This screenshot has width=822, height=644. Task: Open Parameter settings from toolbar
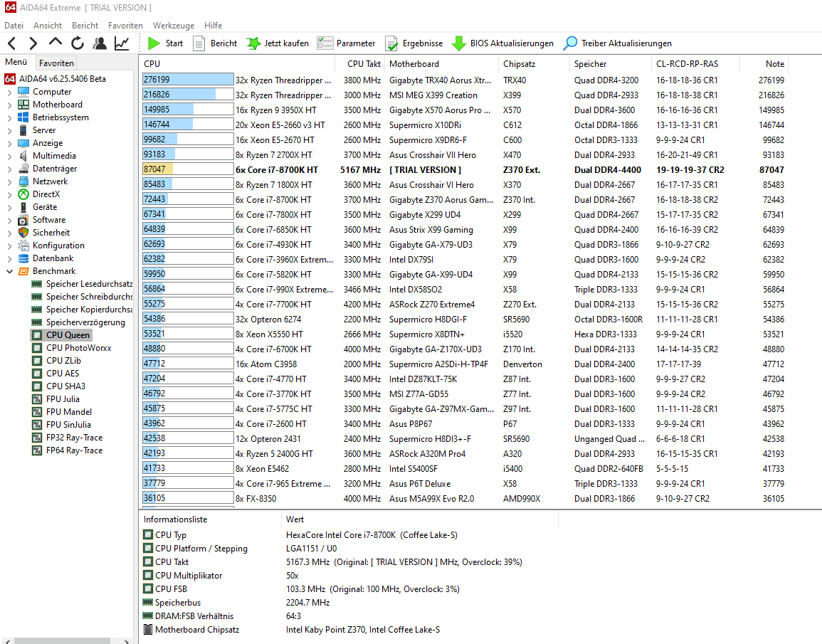(x=347, y=43)
